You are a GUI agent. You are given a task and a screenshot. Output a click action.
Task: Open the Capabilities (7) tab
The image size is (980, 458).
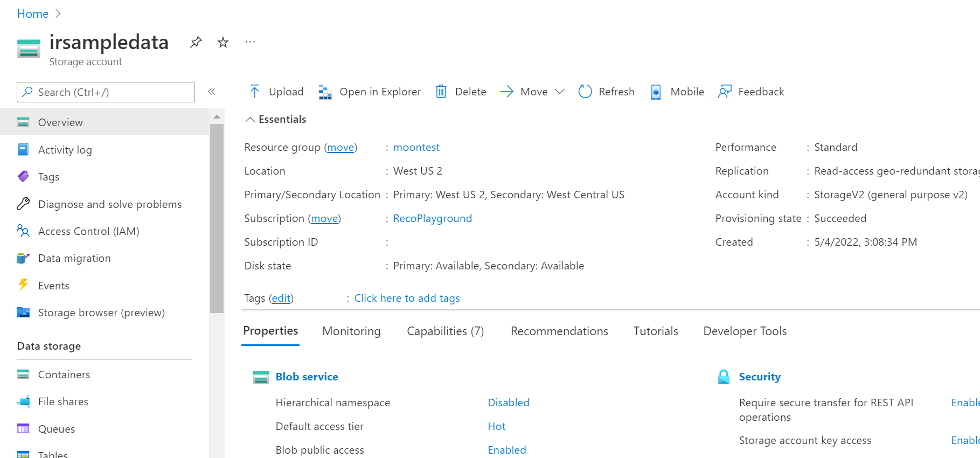point(446,331)
